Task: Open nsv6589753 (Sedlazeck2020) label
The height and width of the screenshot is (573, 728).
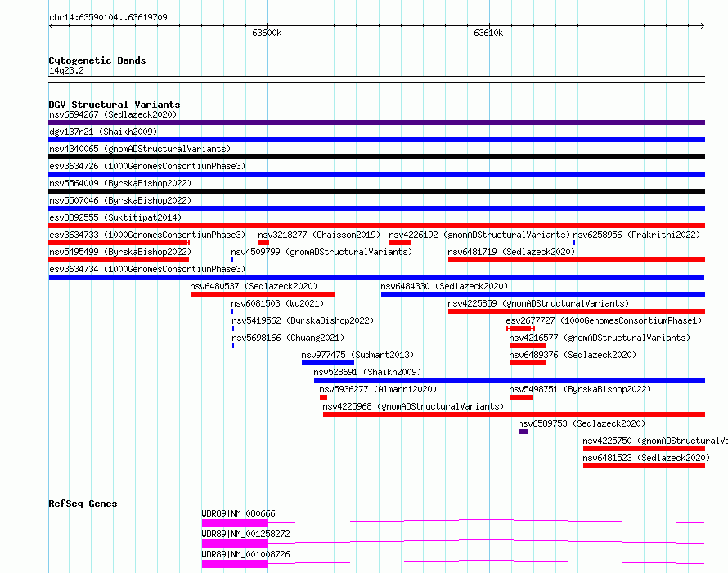Action: click(582, 423)
